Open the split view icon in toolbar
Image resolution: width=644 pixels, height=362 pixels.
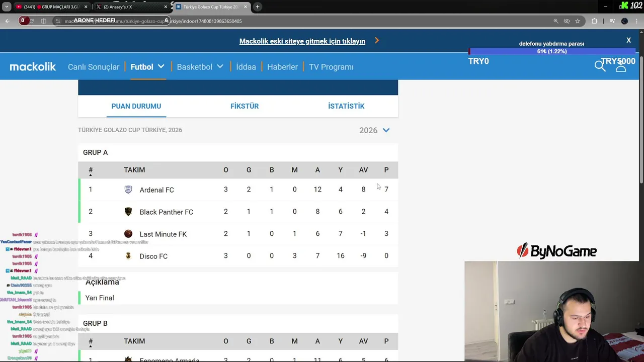point(43,21)
